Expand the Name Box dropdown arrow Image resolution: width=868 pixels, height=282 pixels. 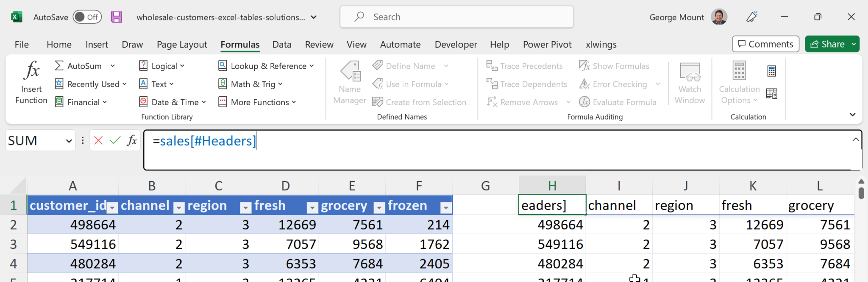(x=69, y=141)
